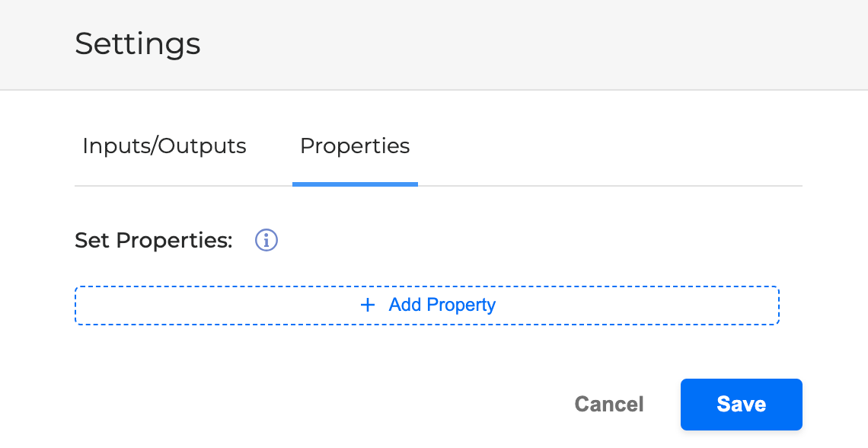Click the "Add Property" text label

tap(442, 306)
